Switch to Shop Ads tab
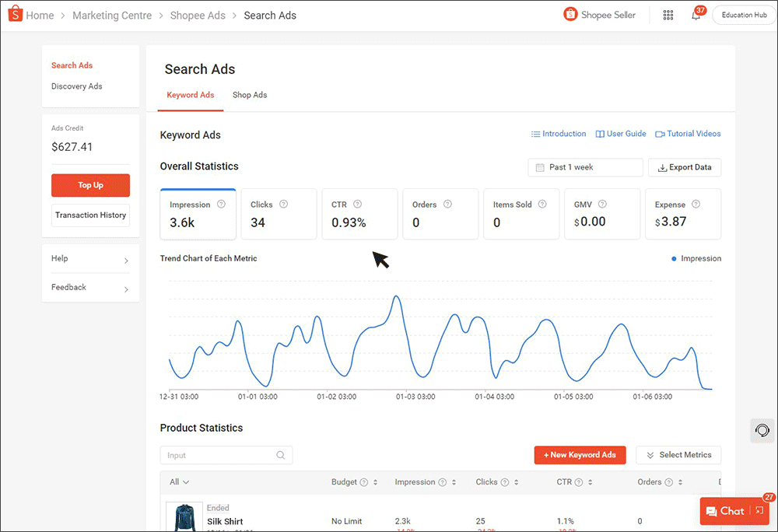Image resolution: width=778 pixels, height=532 pixels. point(250,95)
